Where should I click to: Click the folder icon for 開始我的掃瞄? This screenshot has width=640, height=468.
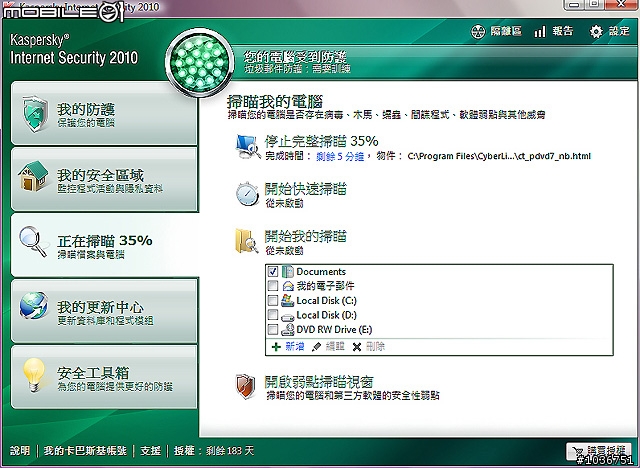(x=246, y=241)
